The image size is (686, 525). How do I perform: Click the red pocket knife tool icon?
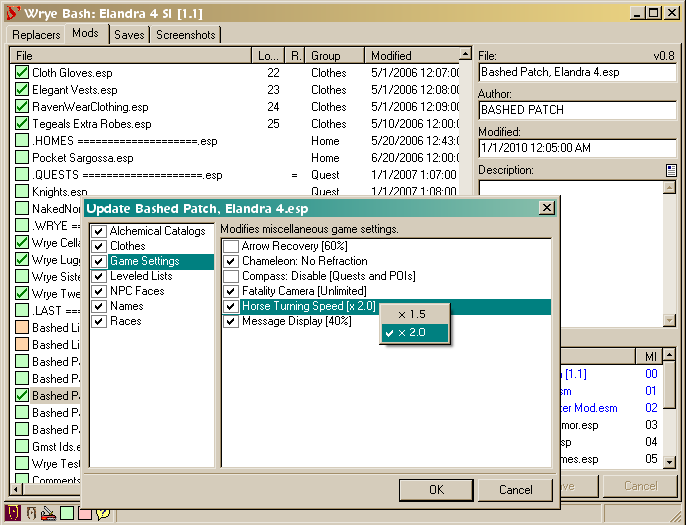pyautogui.click(x=48, y=513)
